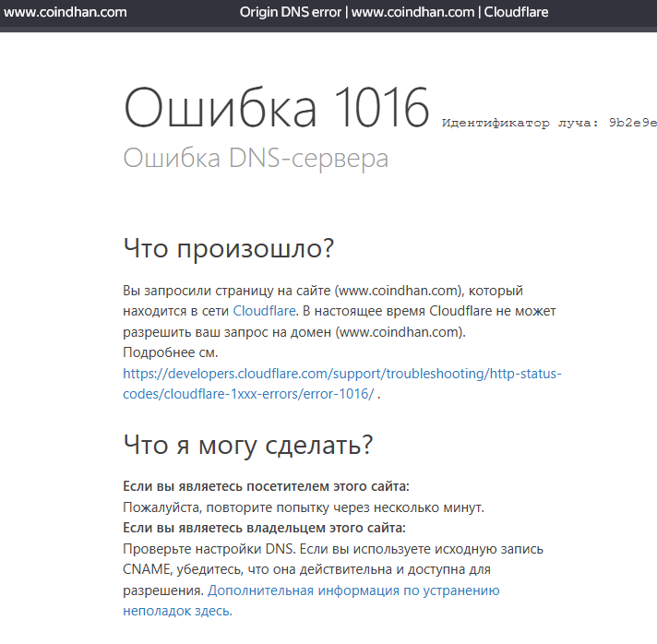Click the 'Что произошло?' section heading
Viewport: 657px width, 644px height.
228,248
